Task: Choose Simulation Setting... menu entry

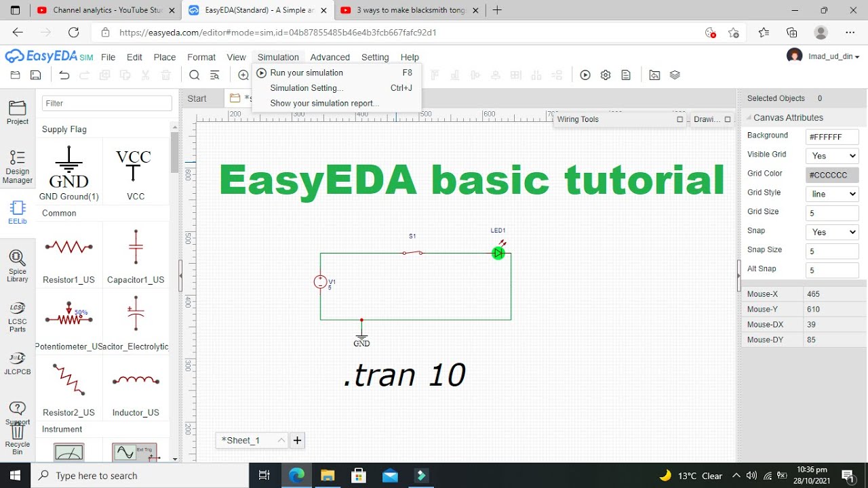Action: pos(336,88)
